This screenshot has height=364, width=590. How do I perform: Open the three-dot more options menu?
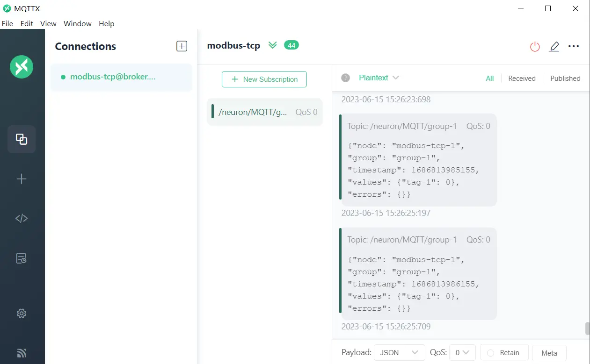click(574, 46)
